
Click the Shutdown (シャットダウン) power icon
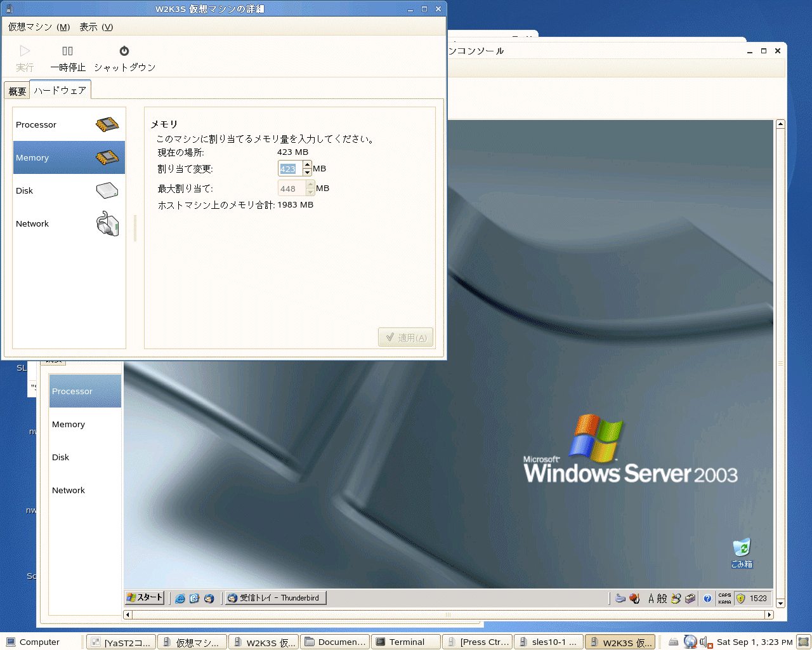(124, 51)
